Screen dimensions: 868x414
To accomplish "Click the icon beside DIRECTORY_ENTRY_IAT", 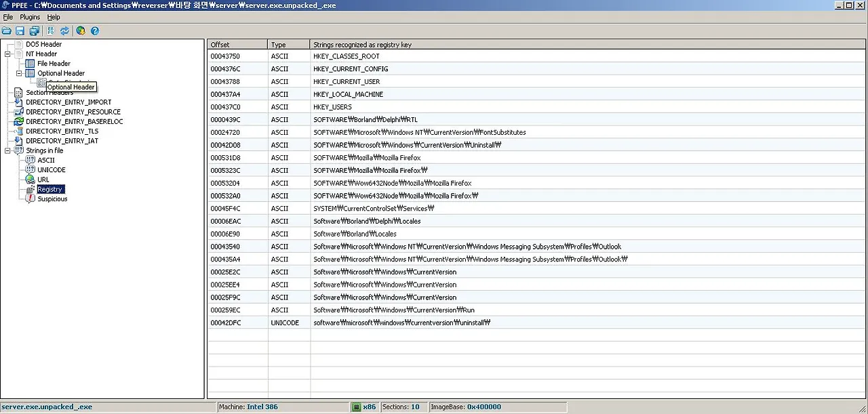I will click(x=19, y=141).
